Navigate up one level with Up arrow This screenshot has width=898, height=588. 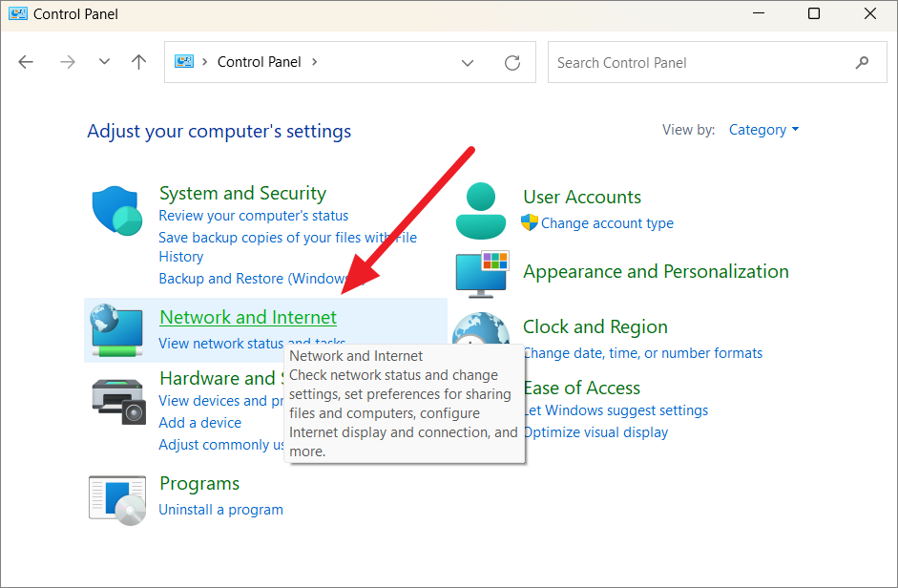pos(139,62)
